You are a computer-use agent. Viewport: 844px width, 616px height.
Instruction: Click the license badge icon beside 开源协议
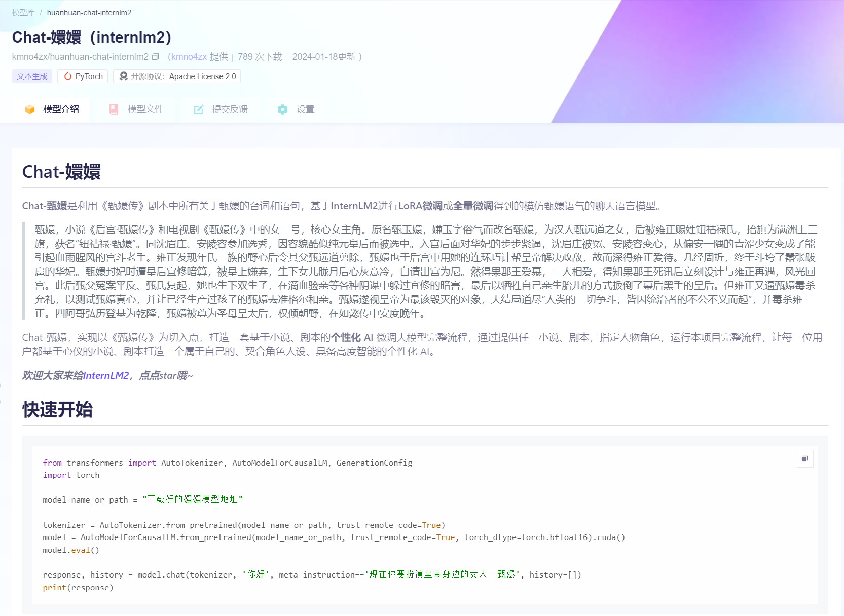(x=124, y=76)
